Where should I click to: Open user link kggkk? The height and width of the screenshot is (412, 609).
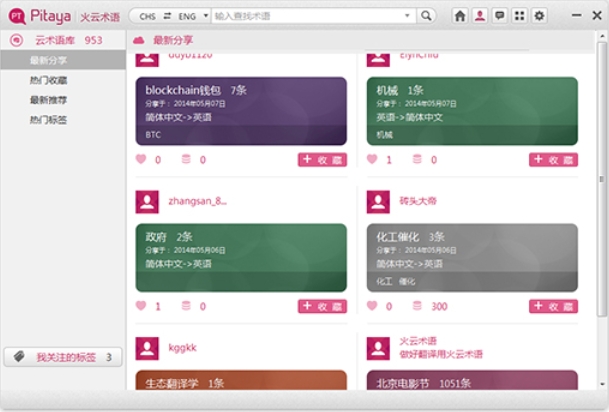point(183,348)
